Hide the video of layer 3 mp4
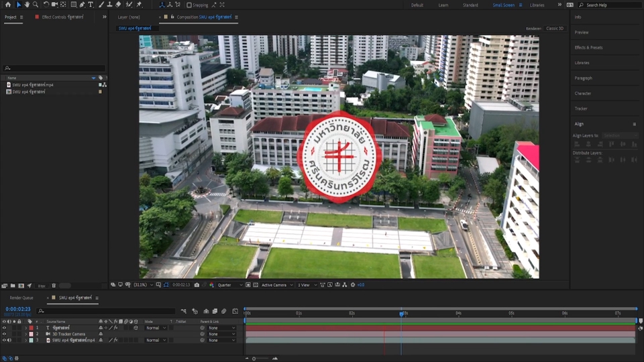 (x=4, y=341)
